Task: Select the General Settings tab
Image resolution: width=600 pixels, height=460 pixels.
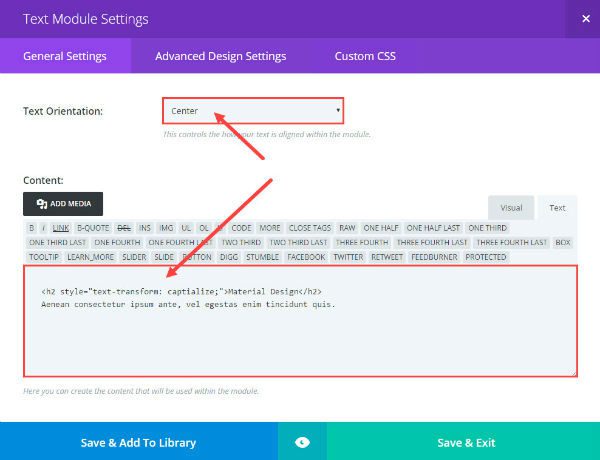Action: pos(65,56)
